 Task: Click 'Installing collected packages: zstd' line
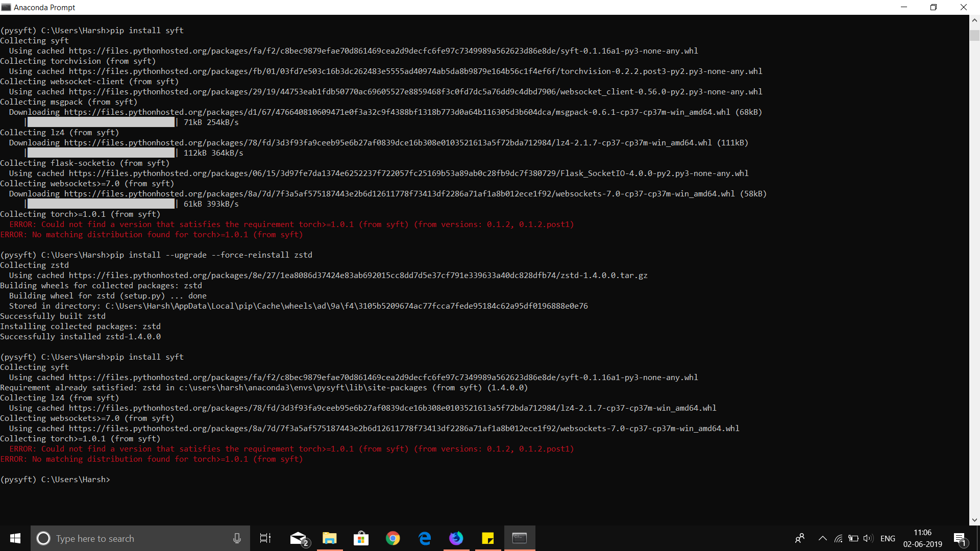click(x=81, y=327)
